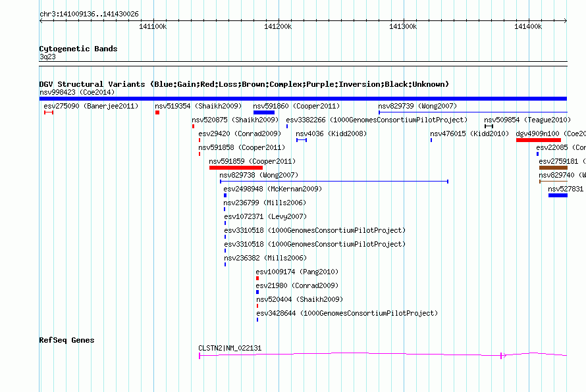Click nsv236382 (Mills2006) label

(x=265, y=258)
